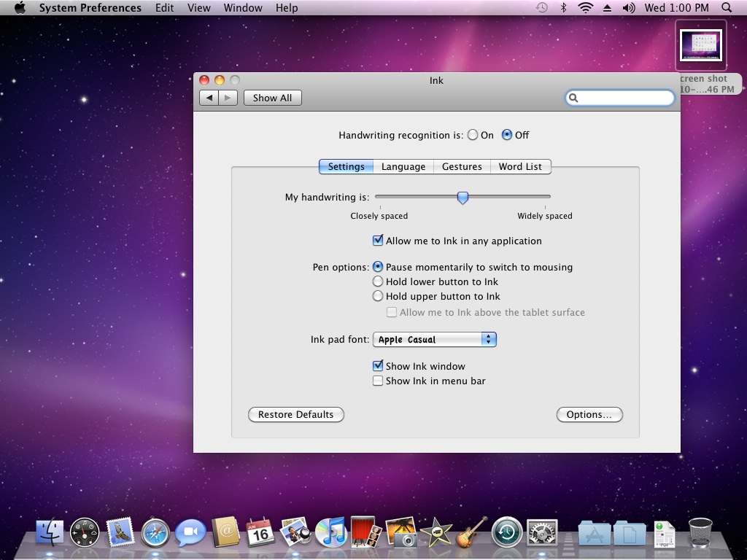Open the Trash in the Dock
Screen dimensions: 747x560
[x=700, y=532]
